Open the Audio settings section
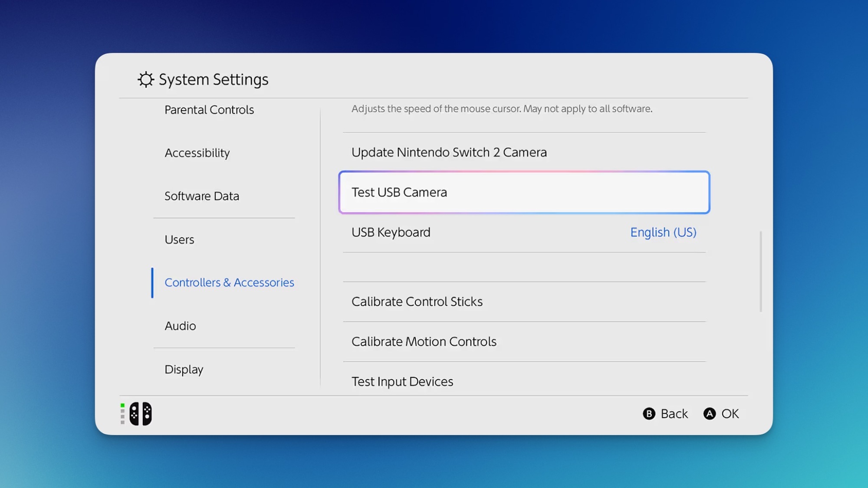The height and width of the screenshot is (488, 868). [180, 326]
